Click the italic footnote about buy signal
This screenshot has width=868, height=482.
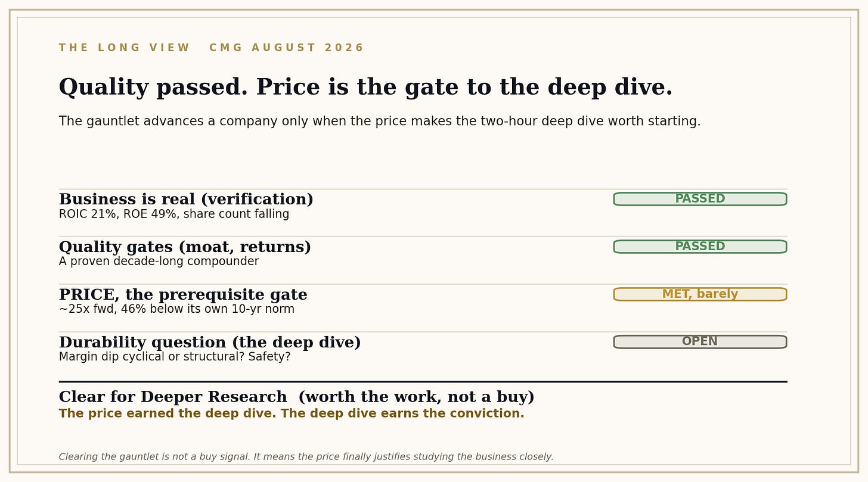(x=306, y=457)
